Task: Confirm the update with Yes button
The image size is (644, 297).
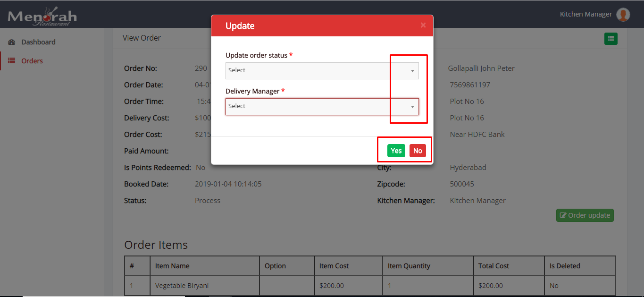Action: click(x=396, y=151)
